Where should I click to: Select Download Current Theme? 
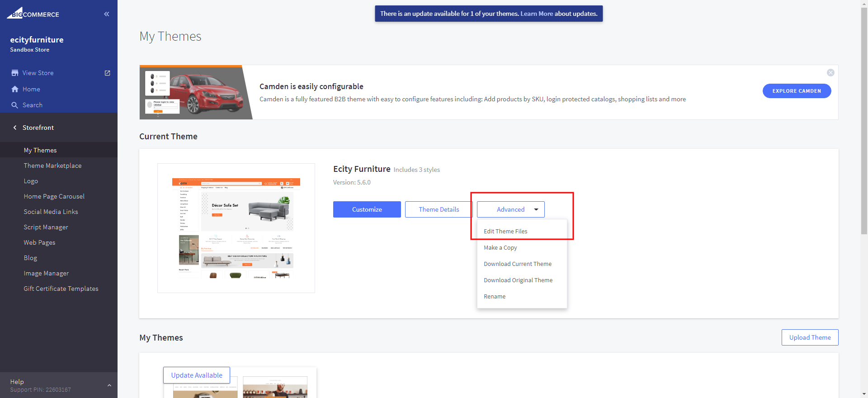click(518, 264)
